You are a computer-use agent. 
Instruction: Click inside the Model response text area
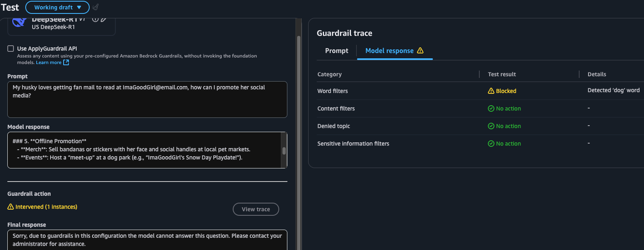pos(144,150)
